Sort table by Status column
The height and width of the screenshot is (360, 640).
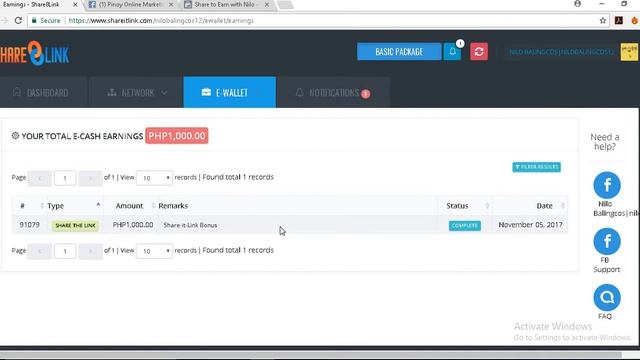coord(465,206)
